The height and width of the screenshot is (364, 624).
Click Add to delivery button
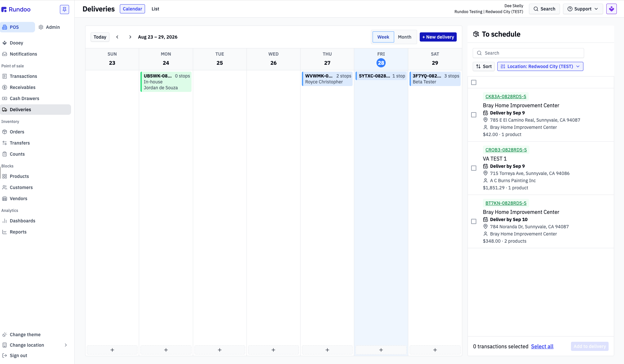[x=590, y=346]
